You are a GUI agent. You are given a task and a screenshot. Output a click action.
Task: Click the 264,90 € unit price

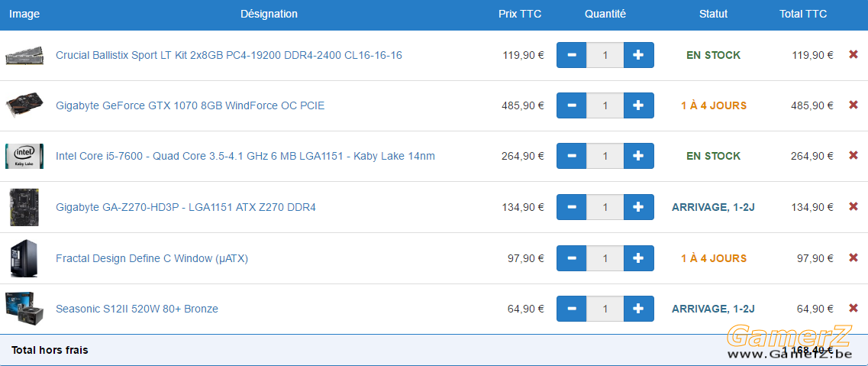523,156
